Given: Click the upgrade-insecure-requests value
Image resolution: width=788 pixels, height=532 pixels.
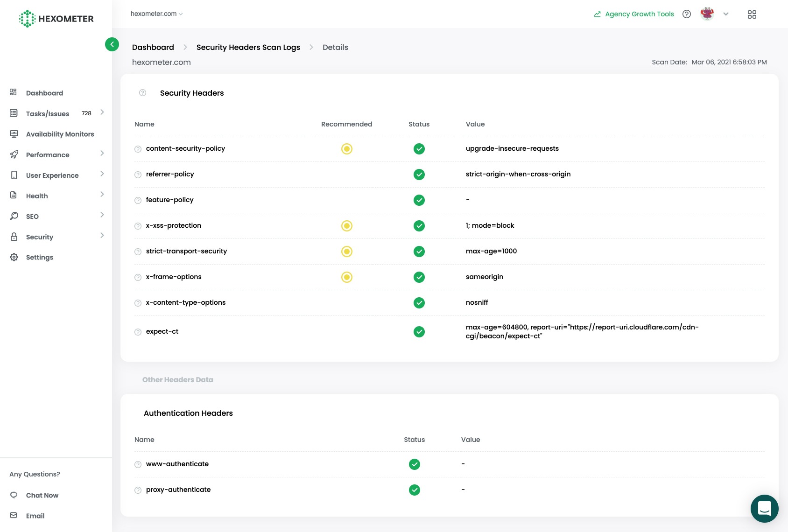Looking at the screenshot, I should pyautogui.click(x=512, y=148).
